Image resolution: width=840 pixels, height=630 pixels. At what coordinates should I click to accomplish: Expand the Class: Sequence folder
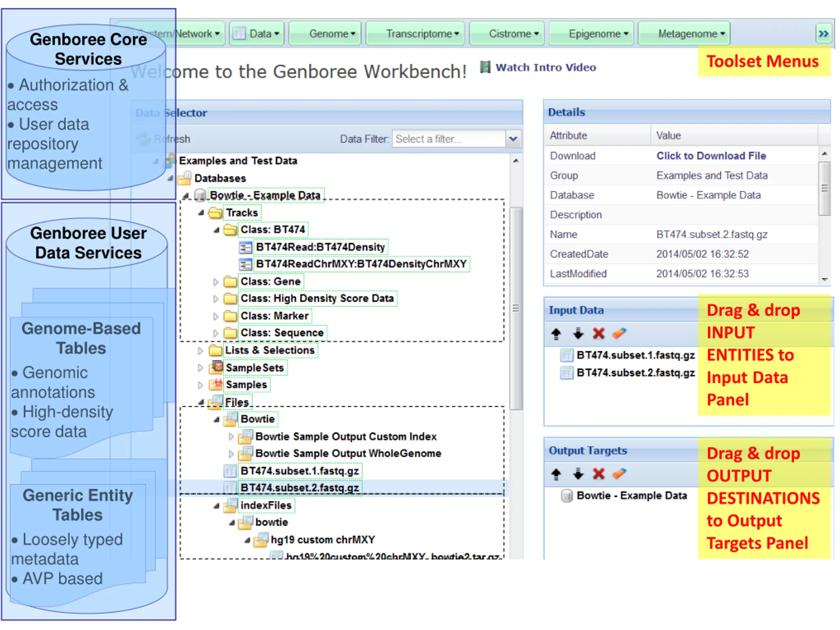(x=216, y=333)
